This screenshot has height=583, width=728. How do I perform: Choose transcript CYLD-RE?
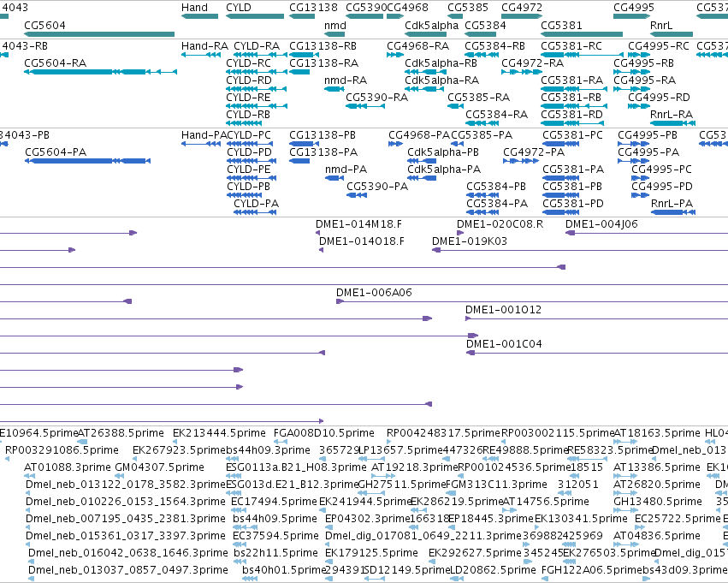tap(248, 98)
